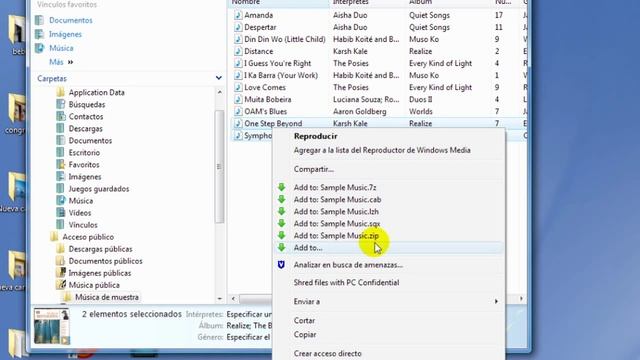
Task: Click the Contactos folder icon in tree
Action: (60, 116)
